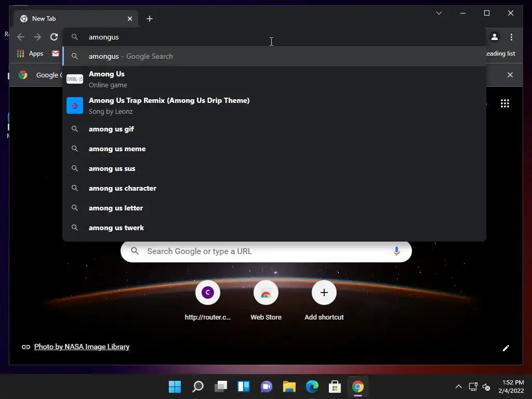Select the among us gif suggestion
This screenshot has width=532, height=399.
tap(274, 129)
